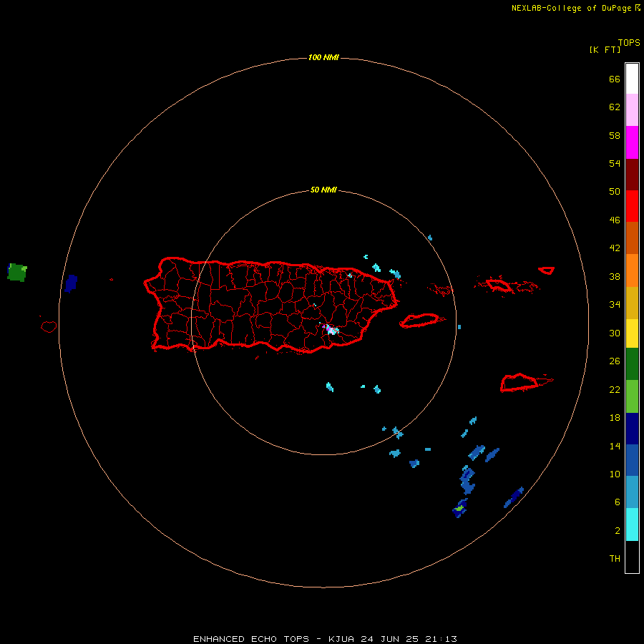
Task: Click the "ENHANCED ECHO TOPS - KJUA" caption
Action: pos(273,639)
